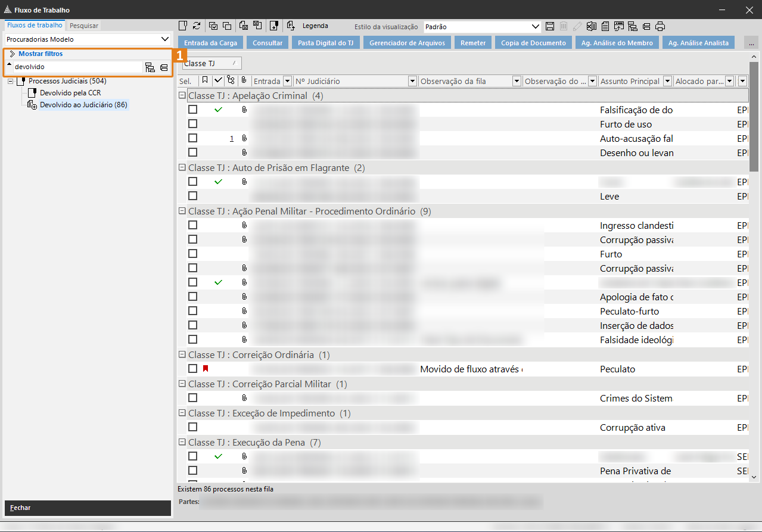Collapse the Processos Judiciais tree node
Viewport: 762px width, 532px height.
coord(11,81)
